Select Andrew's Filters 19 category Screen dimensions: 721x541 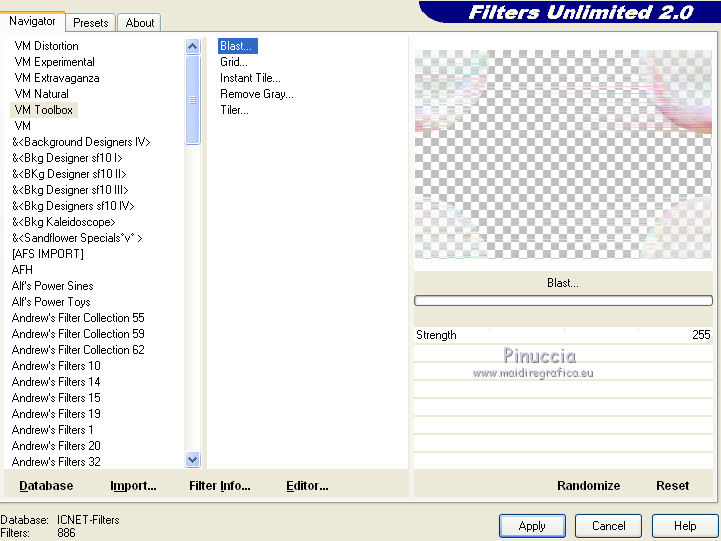(x=56, y=414)
